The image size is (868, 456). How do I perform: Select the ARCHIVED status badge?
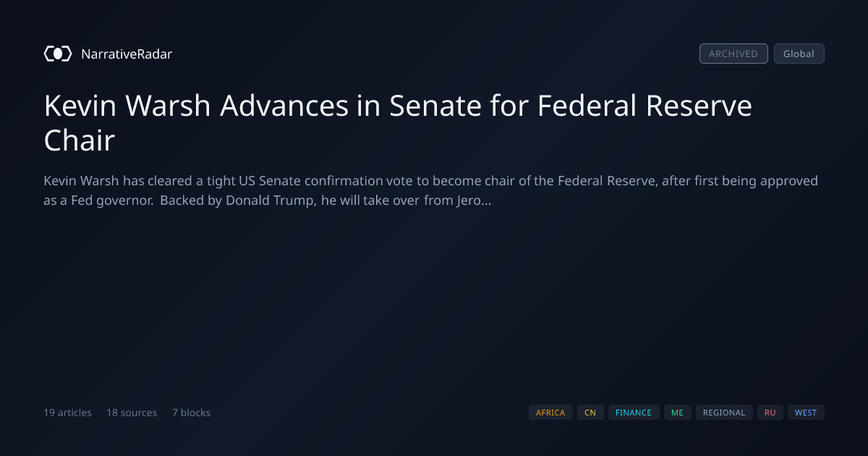pos(733,54)
